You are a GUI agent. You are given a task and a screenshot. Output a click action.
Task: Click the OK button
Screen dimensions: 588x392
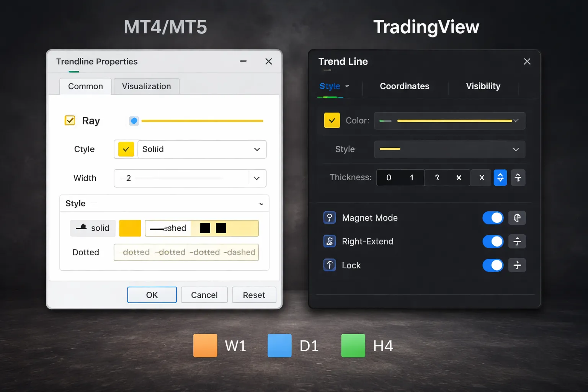point(152,295)
